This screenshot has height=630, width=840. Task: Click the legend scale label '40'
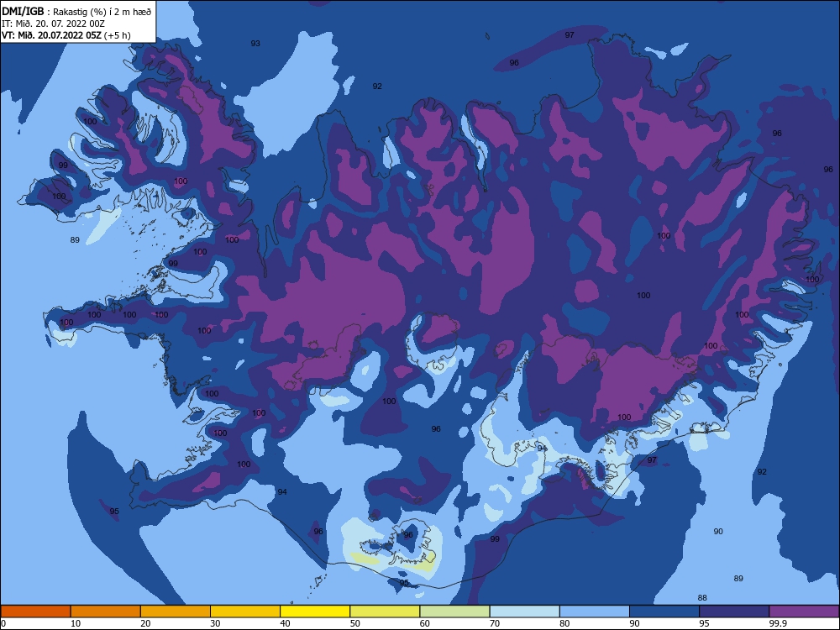(x=285, y=623)
